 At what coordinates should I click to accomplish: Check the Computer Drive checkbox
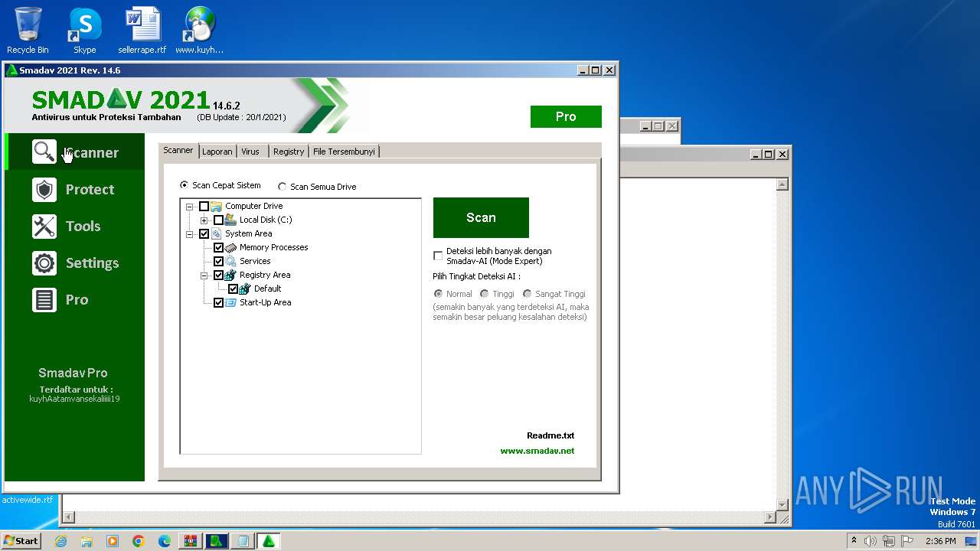coord(204,206)
